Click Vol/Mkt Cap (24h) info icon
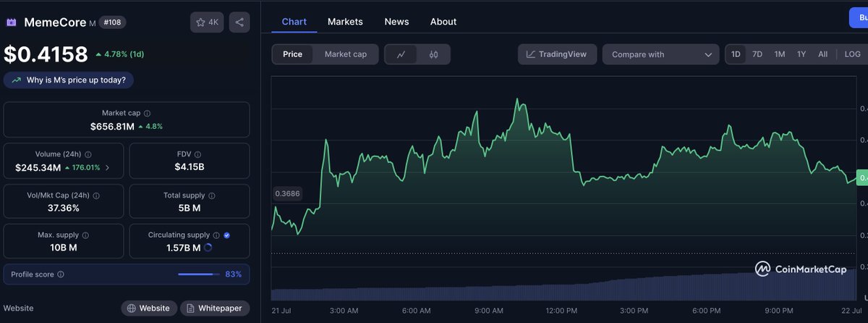The height and width of the screenshot is (323, 868). (96, 196)
